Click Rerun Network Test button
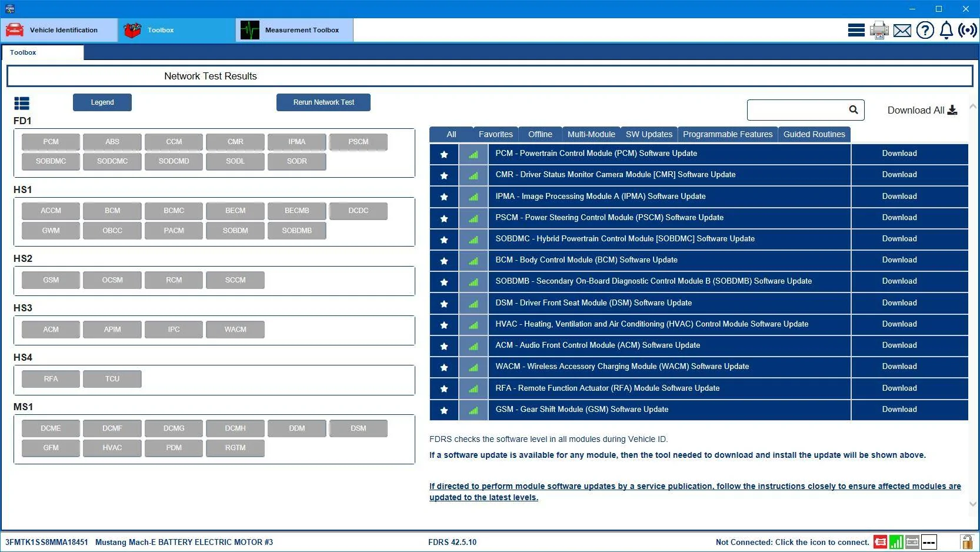Viewport: 980px width, 552px height. pos(324,102)
